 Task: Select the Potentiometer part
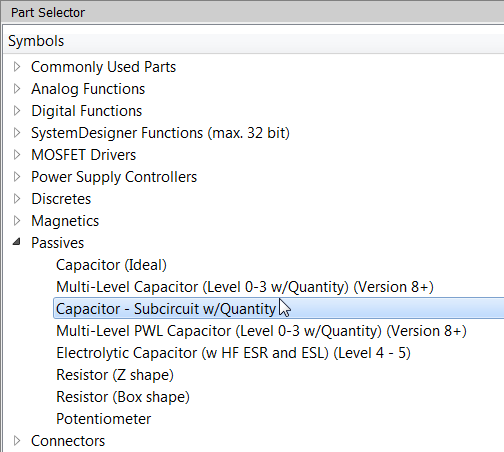pyautogui.click(x=103, y=419)
